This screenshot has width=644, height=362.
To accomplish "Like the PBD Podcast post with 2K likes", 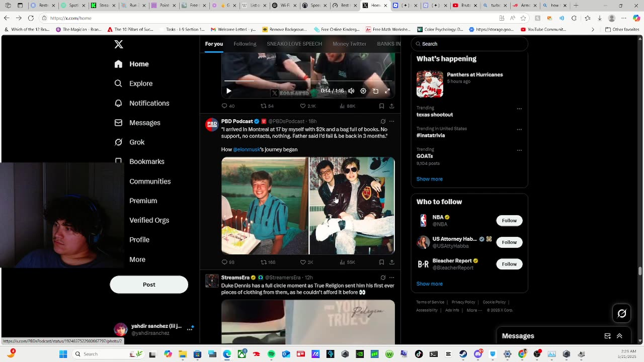I will point(307,262).
